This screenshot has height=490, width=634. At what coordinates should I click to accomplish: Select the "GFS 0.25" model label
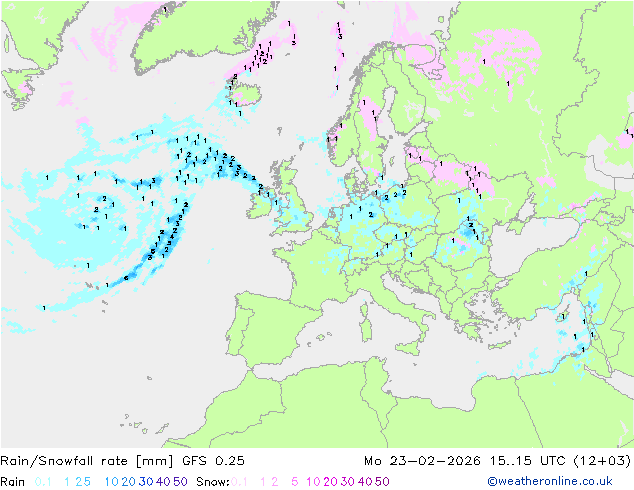[213, 461]
